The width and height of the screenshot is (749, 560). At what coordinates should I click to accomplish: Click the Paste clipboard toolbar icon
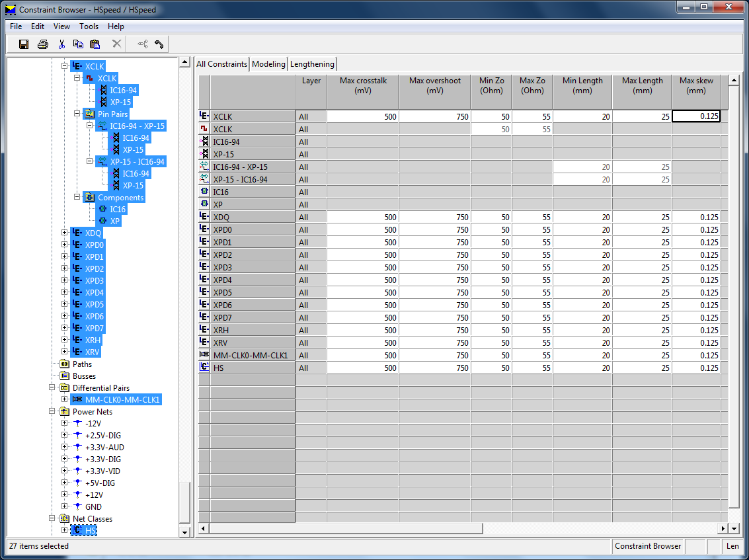[95, 44]
